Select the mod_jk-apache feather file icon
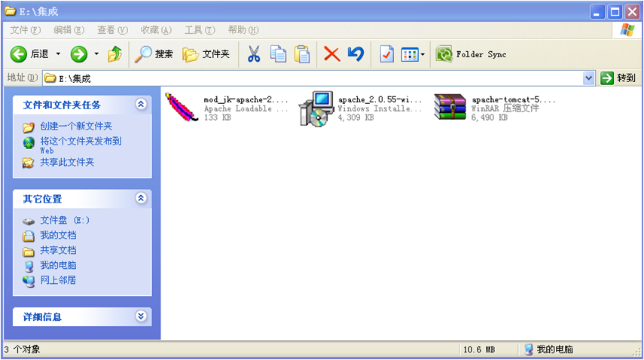 (x=182, y=108)
